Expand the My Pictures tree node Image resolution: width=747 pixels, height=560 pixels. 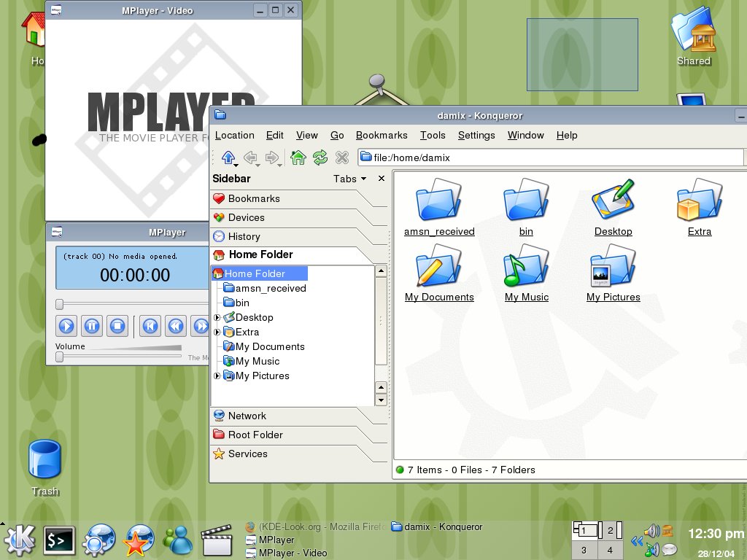point(217,376)
